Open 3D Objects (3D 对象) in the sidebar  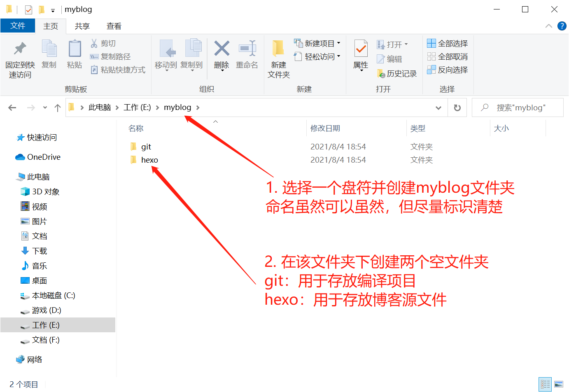click(40, 192)
